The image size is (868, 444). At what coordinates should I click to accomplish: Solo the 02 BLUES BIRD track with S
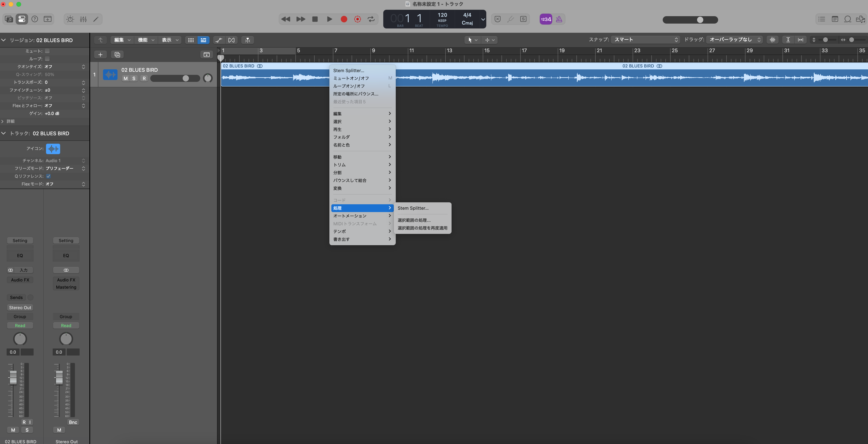tap(134, 78)
